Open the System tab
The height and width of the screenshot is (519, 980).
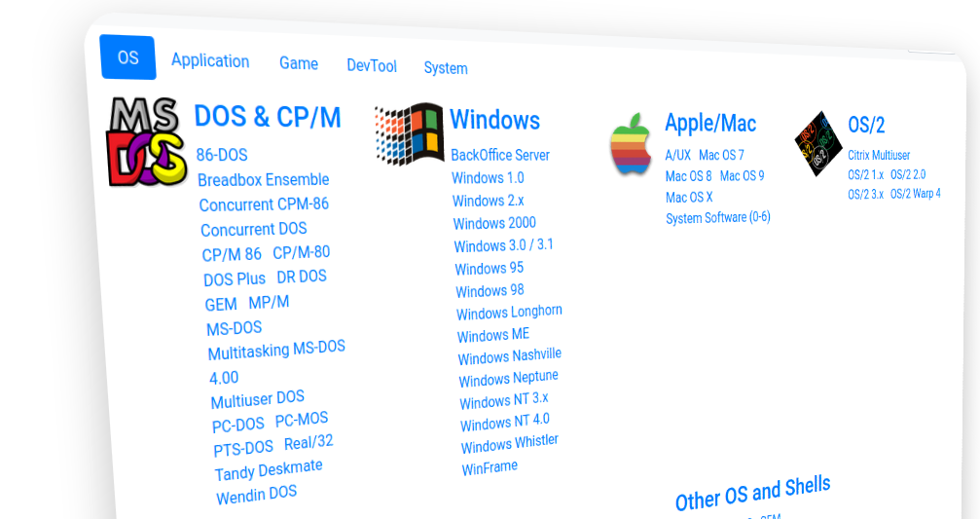coord(446,67)
